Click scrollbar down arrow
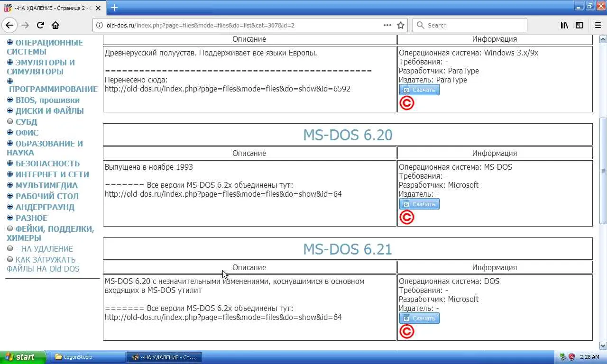Image resolution: width=607 pixels, height=364 pixels. click(603, 346)
